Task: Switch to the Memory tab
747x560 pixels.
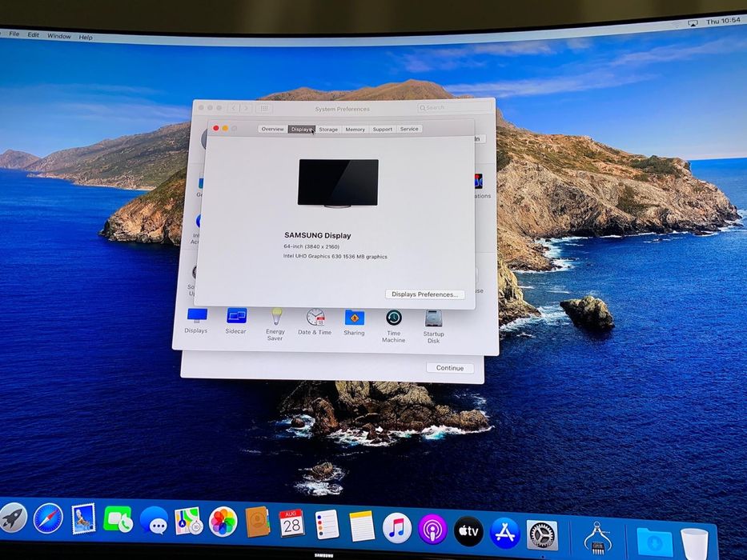Action: click(x=355, y=129)
